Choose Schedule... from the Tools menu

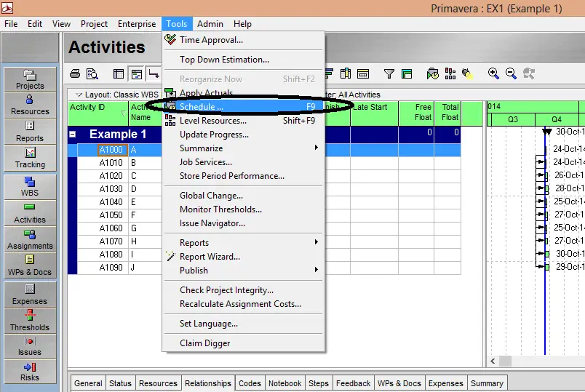pyautogui.click(x=243, y=107)
